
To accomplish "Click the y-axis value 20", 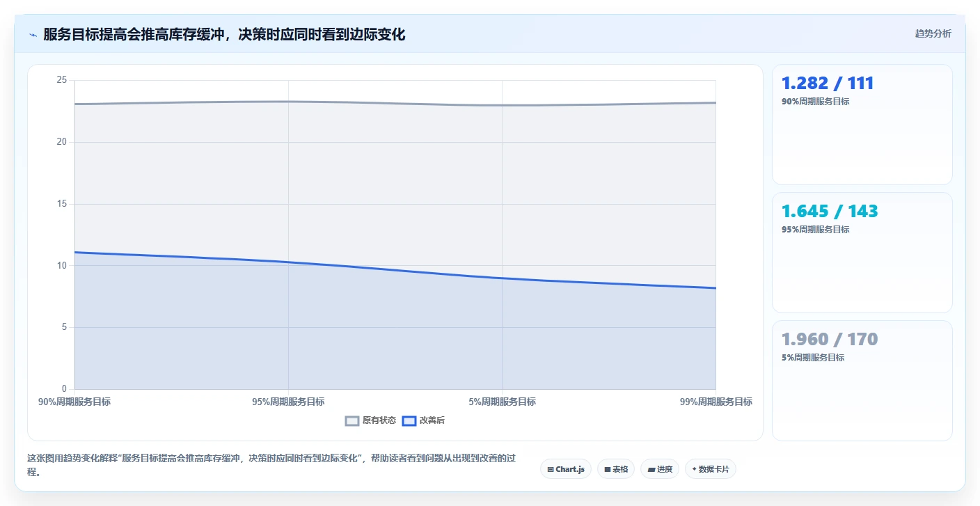I will tap(62, 142).
